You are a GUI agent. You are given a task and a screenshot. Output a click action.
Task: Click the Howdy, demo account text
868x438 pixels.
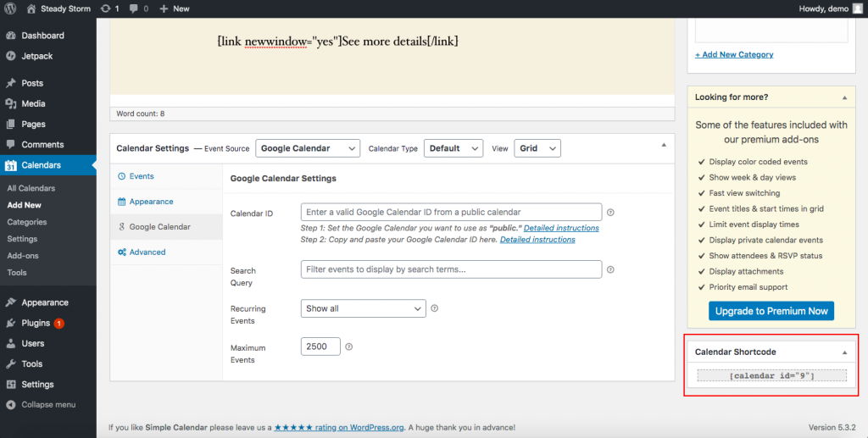click(x=824, y=8)
